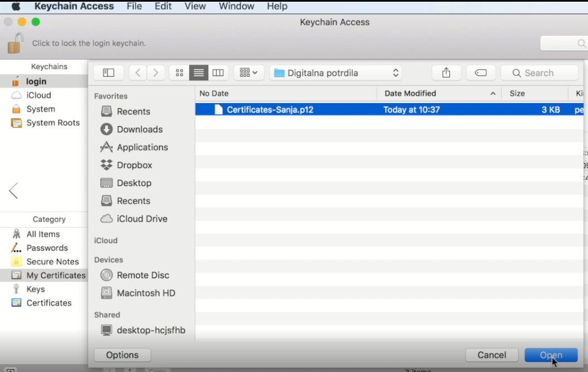Switch to column view in the file dialog
Image resolution: width=588 pixels, height=372 pixels.
218,73
